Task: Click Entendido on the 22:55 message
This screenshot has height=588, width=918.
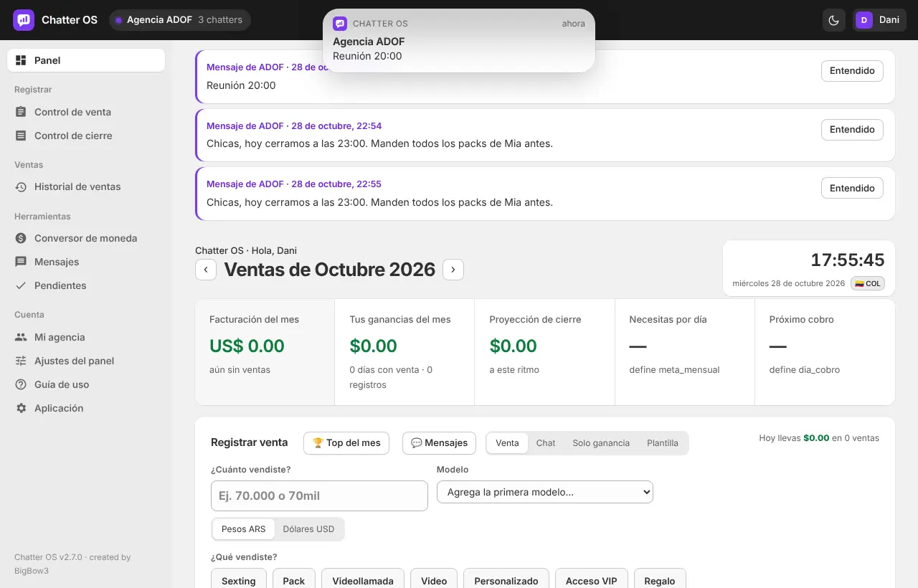Action: (x=852, y=188)
